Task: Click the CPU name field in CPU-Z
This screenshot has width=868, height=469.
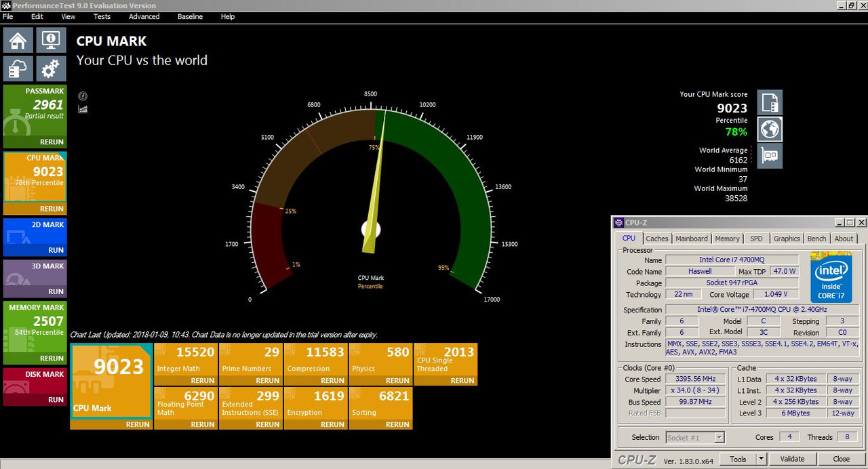Action: point(732,260)
